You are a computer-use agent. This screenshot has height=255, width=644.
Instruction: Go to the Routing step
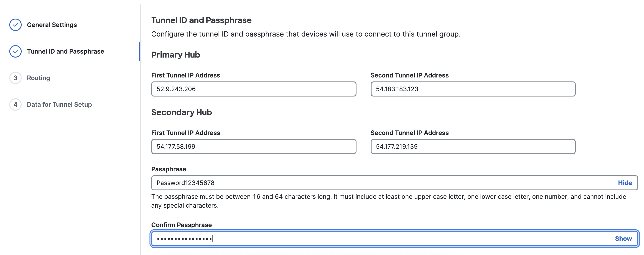click(38, 78)
